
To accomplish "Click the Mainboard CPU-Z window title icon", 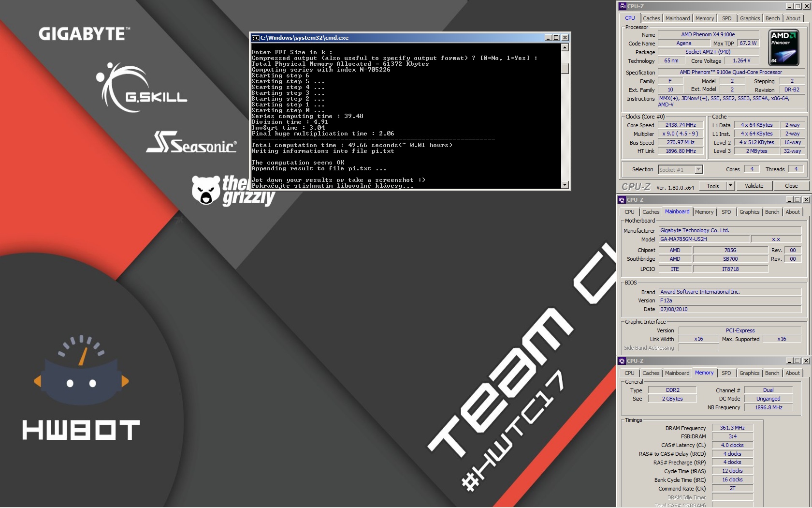I will (622, 200).
